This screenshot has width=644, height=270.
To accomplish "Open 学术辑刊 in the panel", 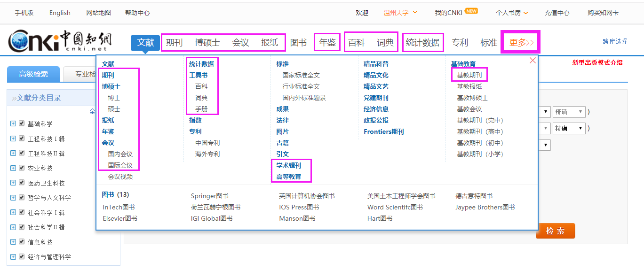I will [x=288, y=165].
